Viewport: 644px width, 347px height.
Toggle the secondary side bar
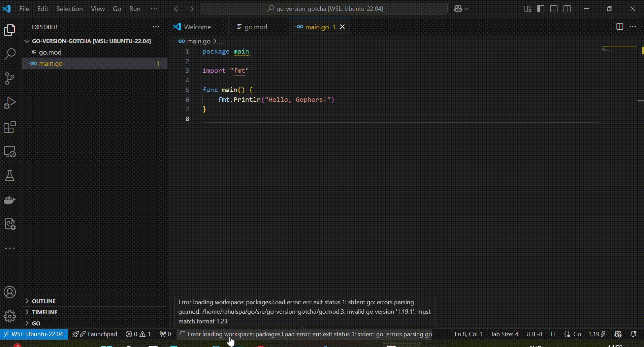tap(567, 9)
